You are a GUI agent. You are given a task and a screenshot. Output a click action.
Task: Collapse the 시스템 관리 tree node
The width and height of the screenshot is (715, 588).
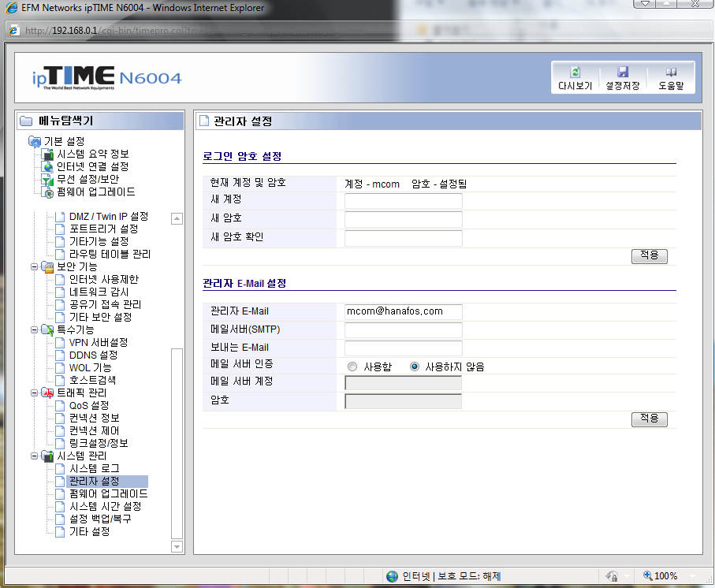point(34,456)
